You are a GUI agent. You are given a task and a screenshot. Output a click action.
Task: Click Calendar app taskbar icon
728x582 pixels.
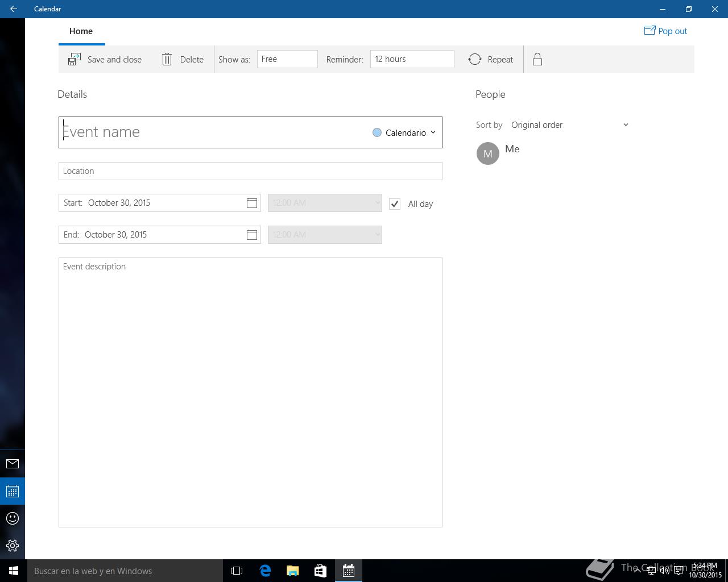[349, 571]
